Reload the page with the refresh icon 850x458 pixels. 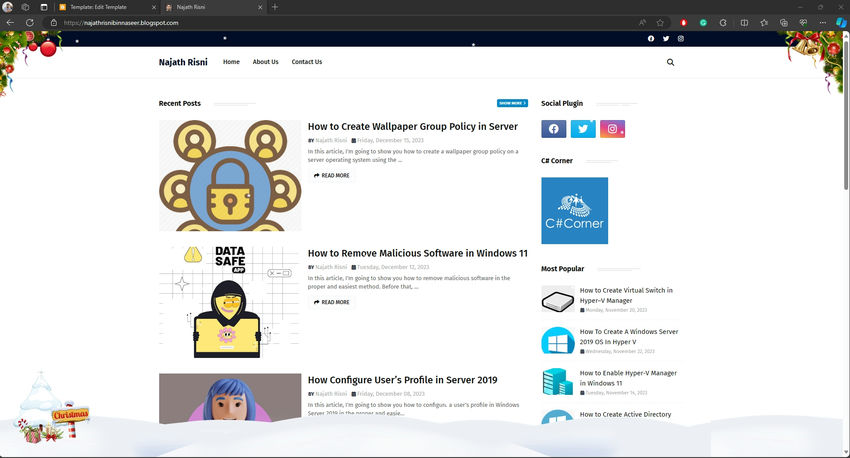point(30,23)
